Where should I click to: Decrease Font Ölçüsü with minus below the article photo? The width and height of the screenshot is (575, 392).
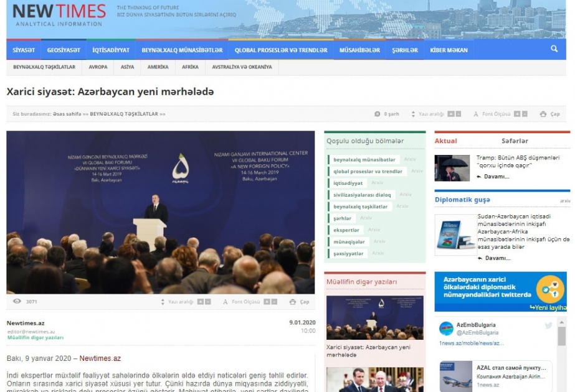coord(274,302)
